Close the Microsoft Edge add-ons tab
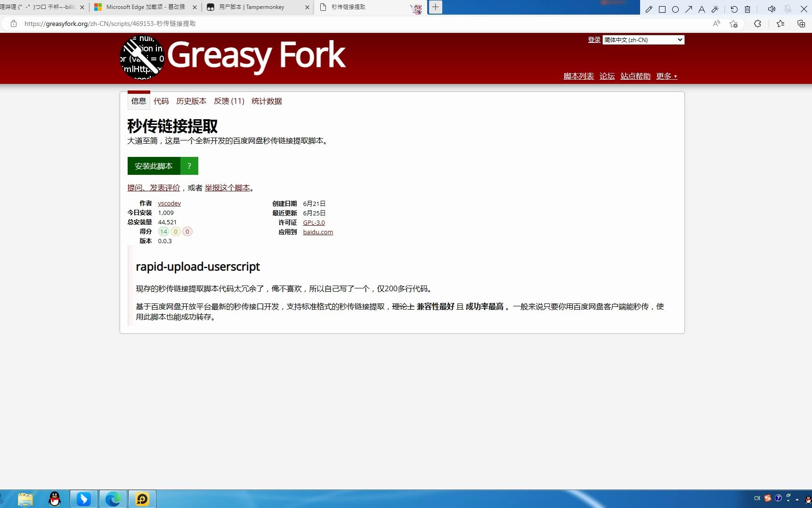The height and width of the screenshot is (508, 812). (195, 7)
